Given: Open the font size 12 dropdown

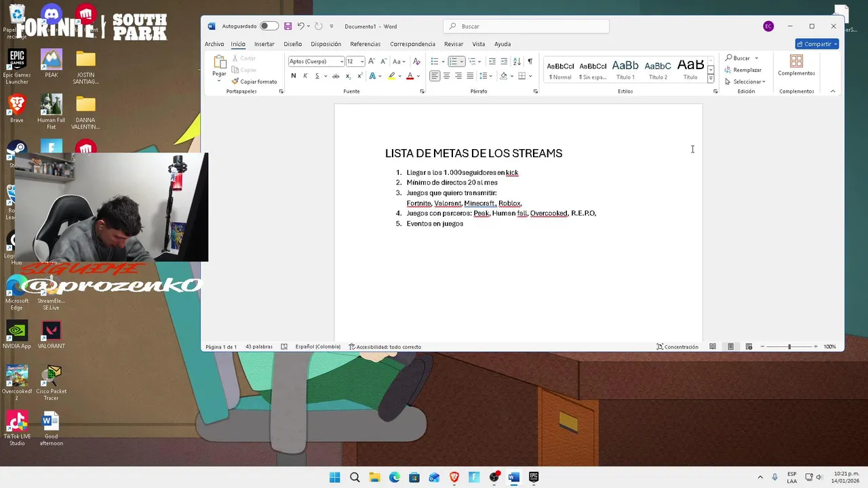Looking at the screenshot, I should tap(361, 61).
